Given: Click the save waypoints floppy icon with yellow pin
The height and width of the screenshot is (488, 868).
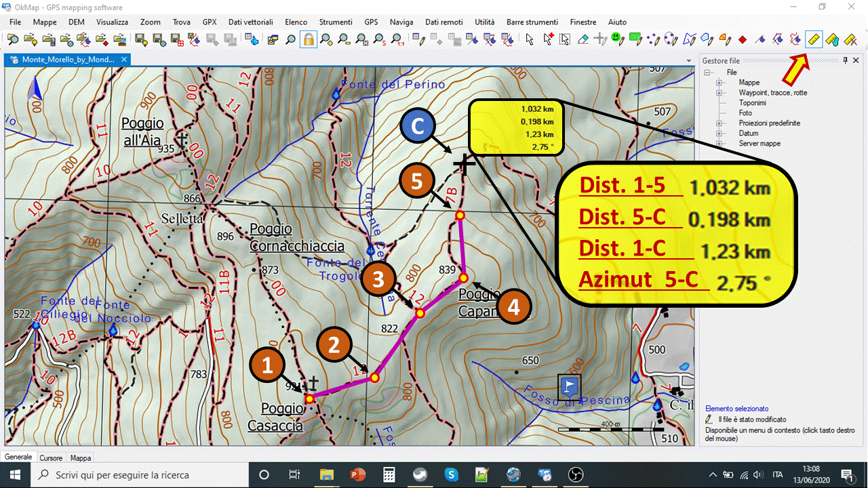Looking at the screenshot, I should [141, 39].
